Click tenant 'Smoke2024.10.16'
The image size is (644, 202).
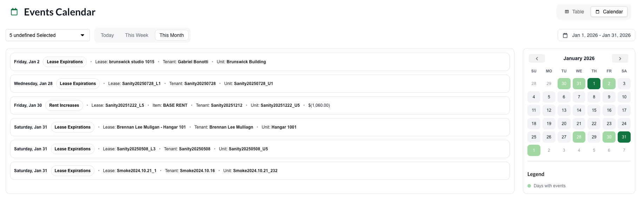197,171
